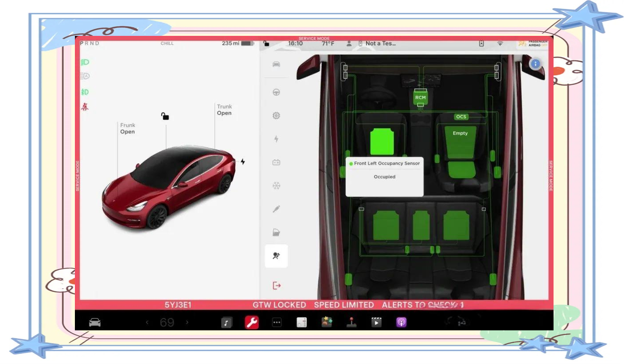
Task: Open the door closures section
Action: (276, 232)
